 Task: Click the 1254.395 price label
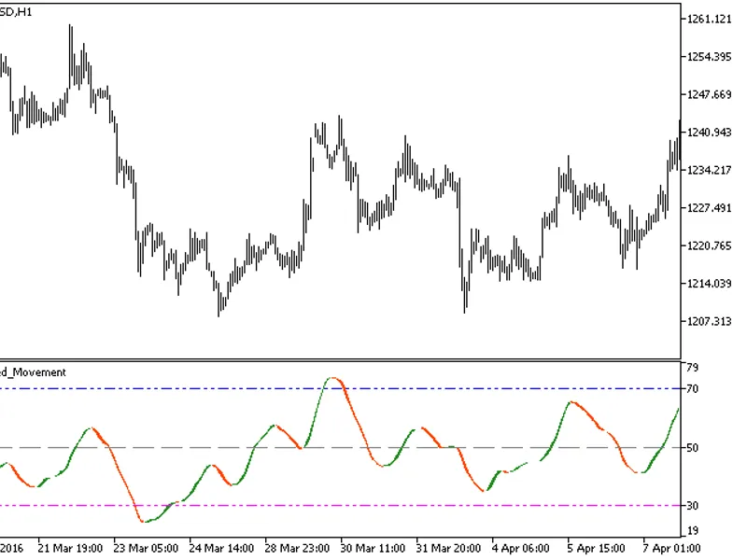pos(709,57)
